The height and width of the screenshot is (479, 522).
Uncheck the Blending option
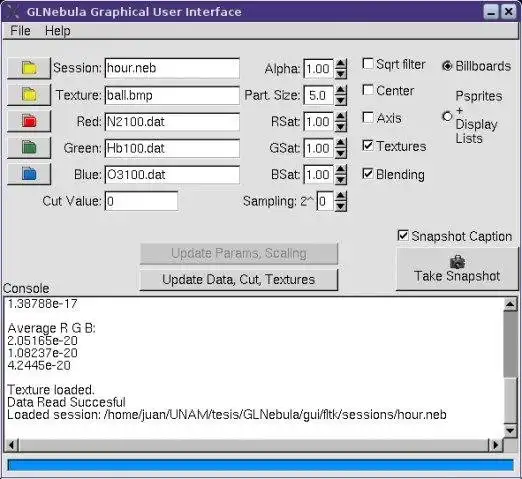pos(368,174)
